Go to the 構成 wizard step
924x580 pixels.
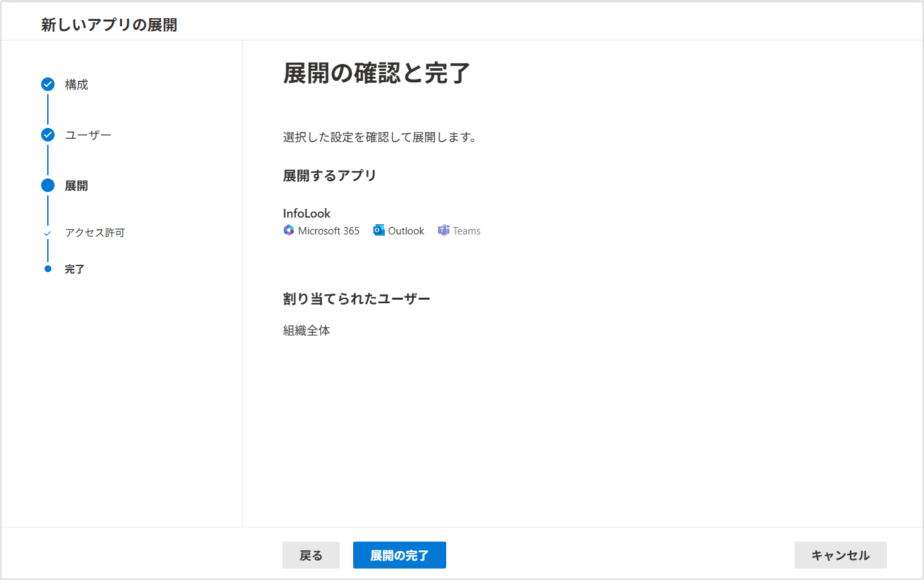click(76, 85)
